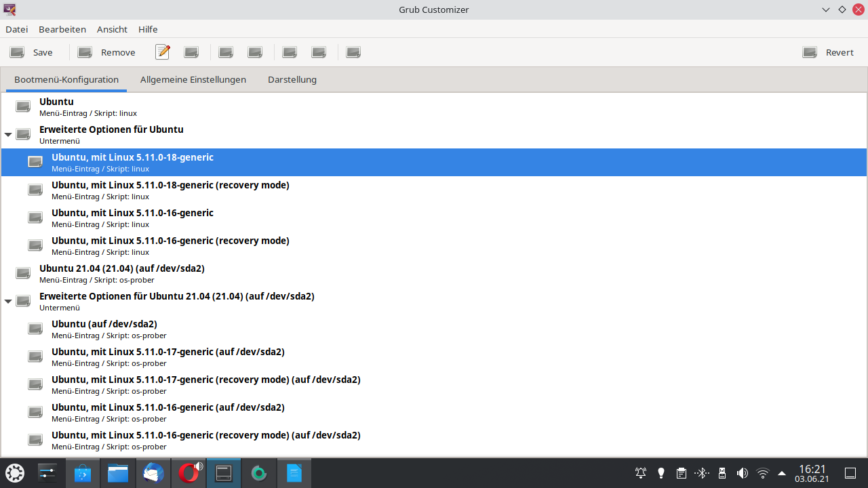Viewport: 868px width, 488px height.
Task: Select the top 'Ubuntu' linux script entry
Action: click(434, 107)
